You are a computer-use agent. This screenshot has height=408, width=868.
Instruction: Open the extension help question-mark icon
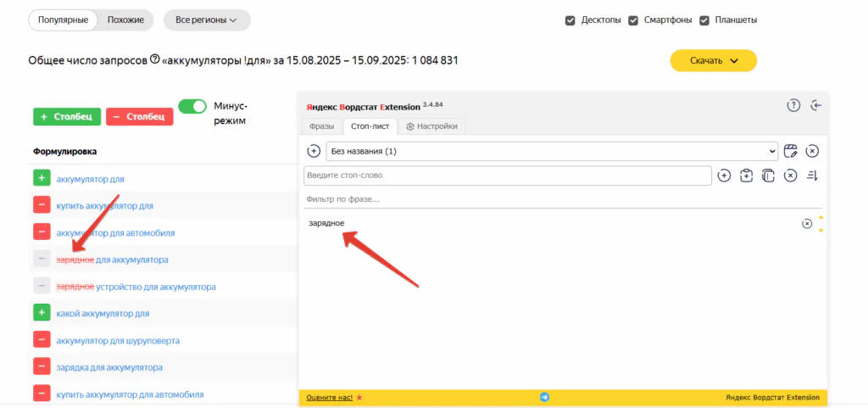(x=793, y=105)
